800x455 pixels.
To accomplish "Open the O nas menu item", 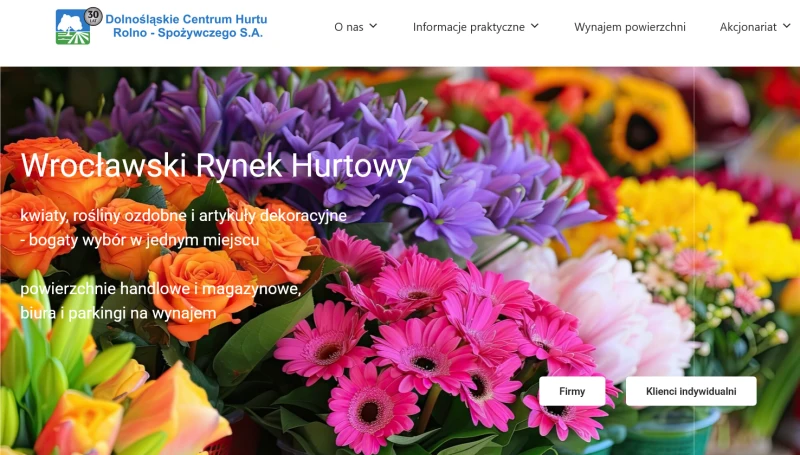I will [348, 26].
